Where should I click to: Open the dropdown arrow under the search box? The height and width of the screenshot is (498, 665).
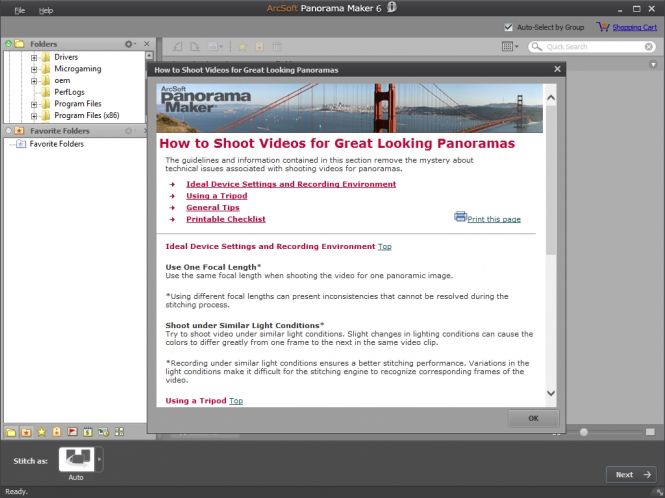tap(653, 64)
